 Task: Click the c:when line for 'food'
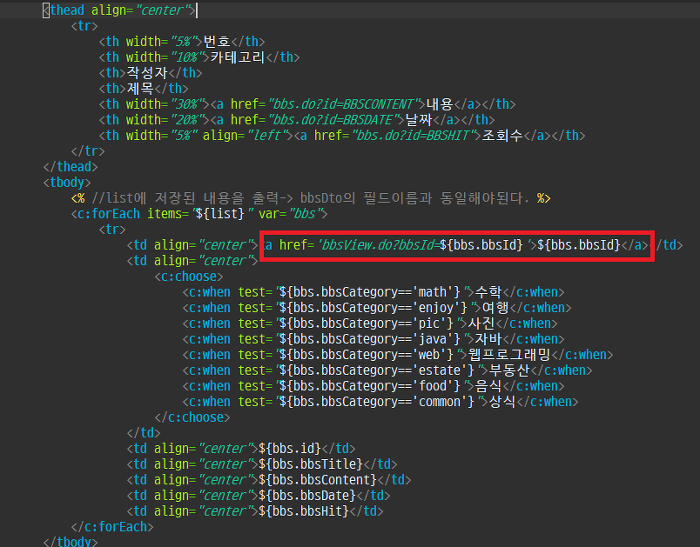[373, 386]
